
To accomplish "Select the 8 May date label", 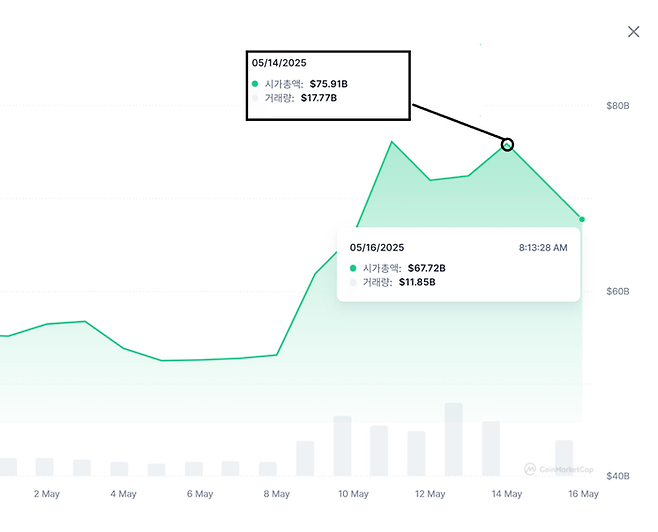I will pyautogui.click(x=276, y=494).
